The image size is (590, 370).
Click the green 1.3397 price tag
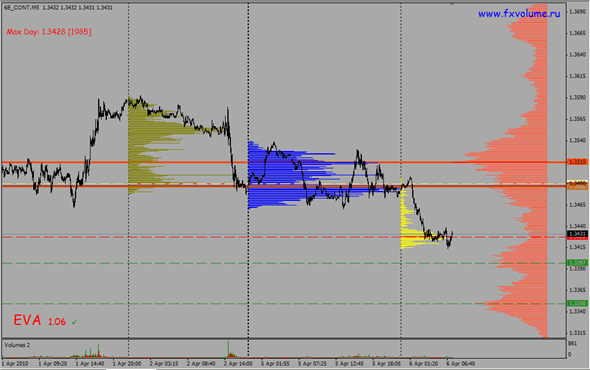578,263
